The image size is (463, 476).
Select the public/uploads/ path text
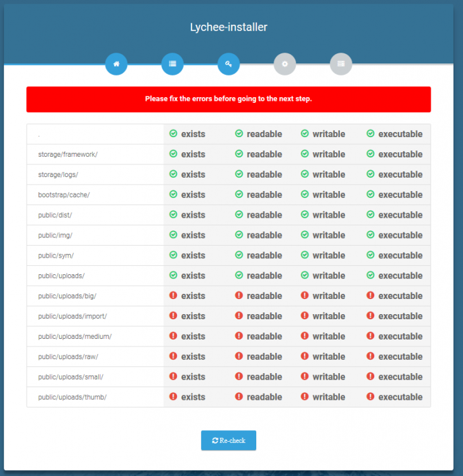[62, 275]
